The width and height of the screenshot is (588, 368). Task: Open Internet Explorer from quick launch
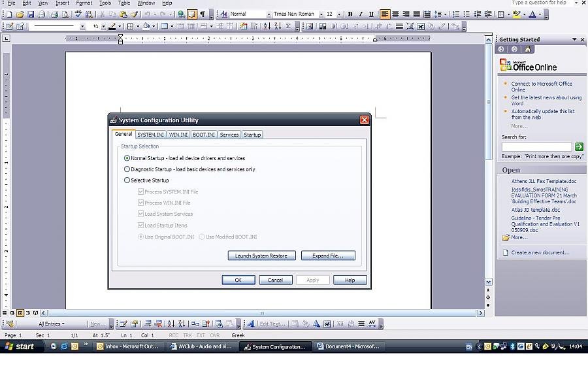point(64,346)
